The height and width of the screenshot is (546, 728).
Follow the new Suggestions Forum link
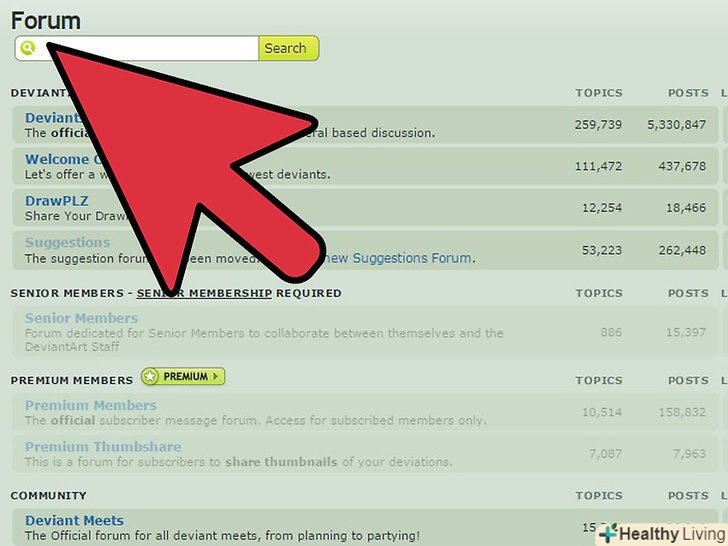(x=398, y=258)
